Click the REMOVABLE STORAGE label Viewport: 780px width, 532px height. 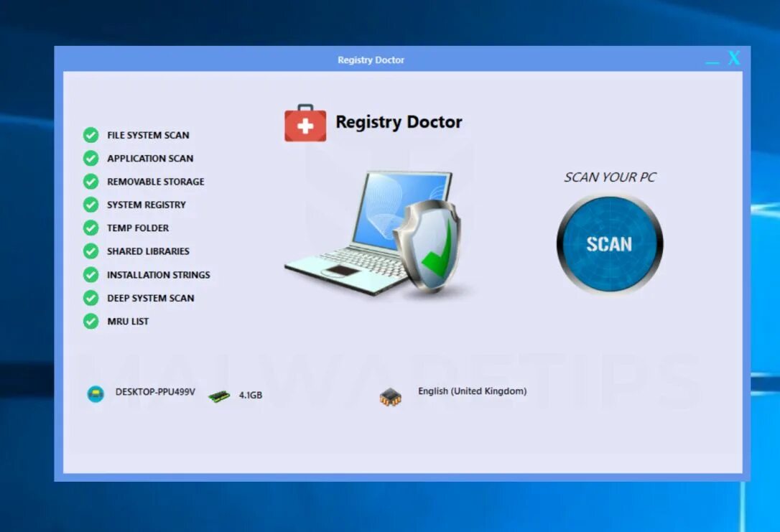click(156, 182)
